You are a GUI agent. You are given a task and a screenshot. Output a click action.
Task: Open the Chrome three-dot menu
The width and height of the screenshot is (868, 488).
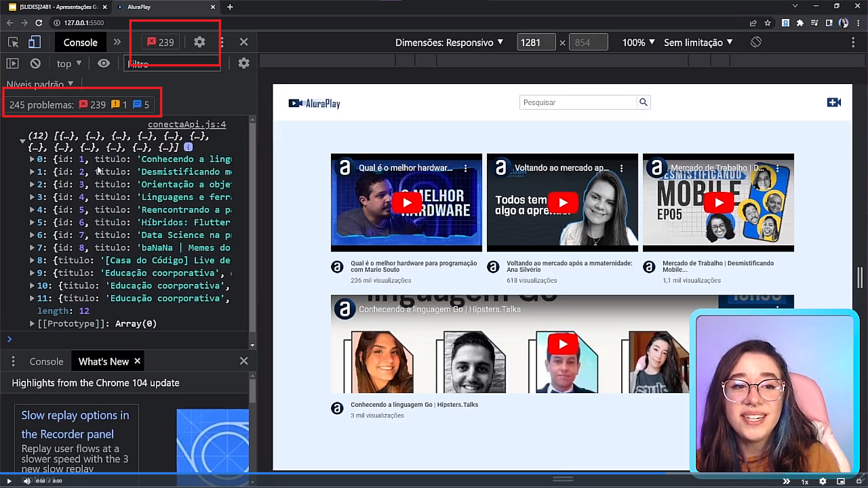858,23
